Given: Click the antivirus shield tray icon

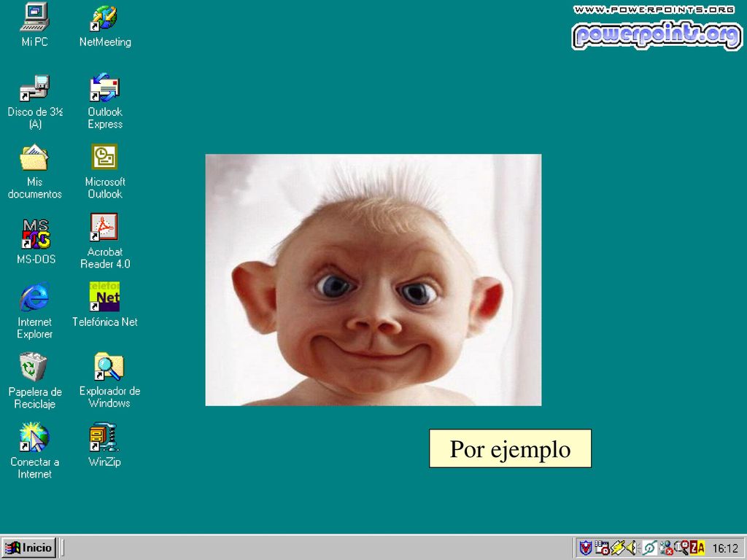Looking at the screenshot, I should [586, 548].
